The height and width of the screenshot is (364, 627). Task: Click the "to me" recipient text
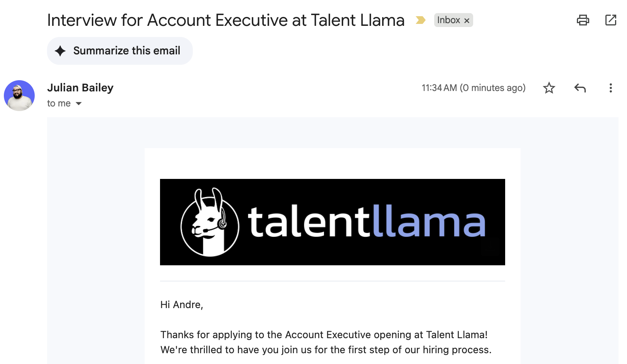pos(59,103)
